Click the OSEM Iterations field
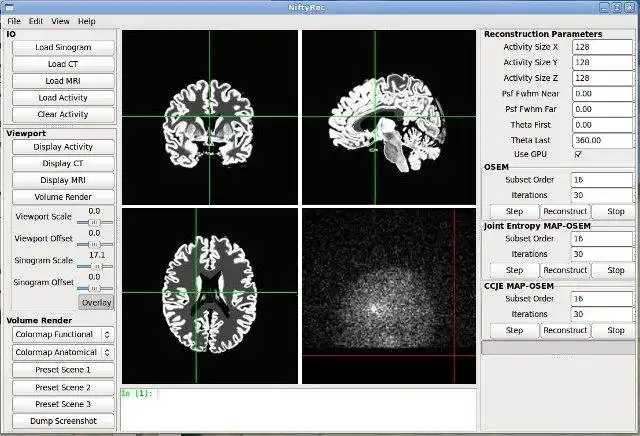The height and width of the screenshot is (436, 640). 602,195
